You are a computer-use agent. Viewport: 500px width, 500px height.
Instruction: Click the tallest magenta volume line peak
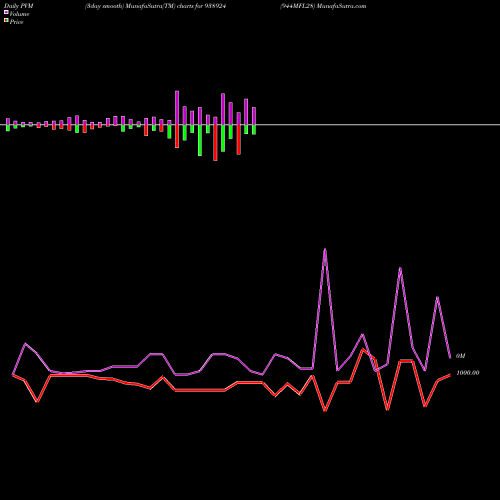coord(325,250)
